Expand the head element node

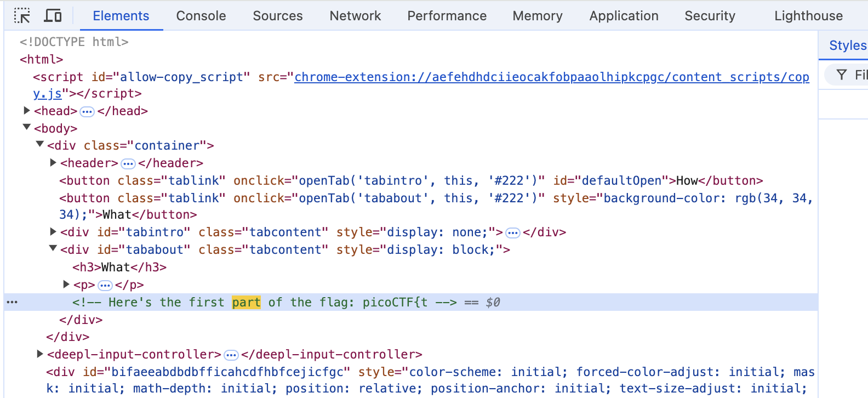tap(26, 111)
